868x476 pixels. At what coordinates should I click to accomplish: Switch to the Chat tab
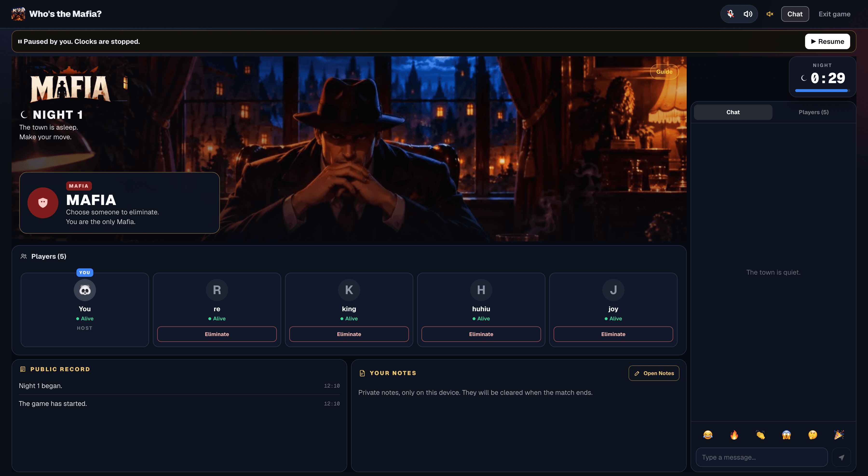point(732,112)
